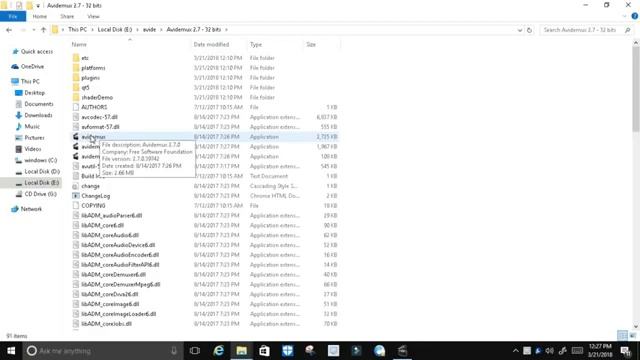Select the ChangeLog HTML document icon

(76, 196)
